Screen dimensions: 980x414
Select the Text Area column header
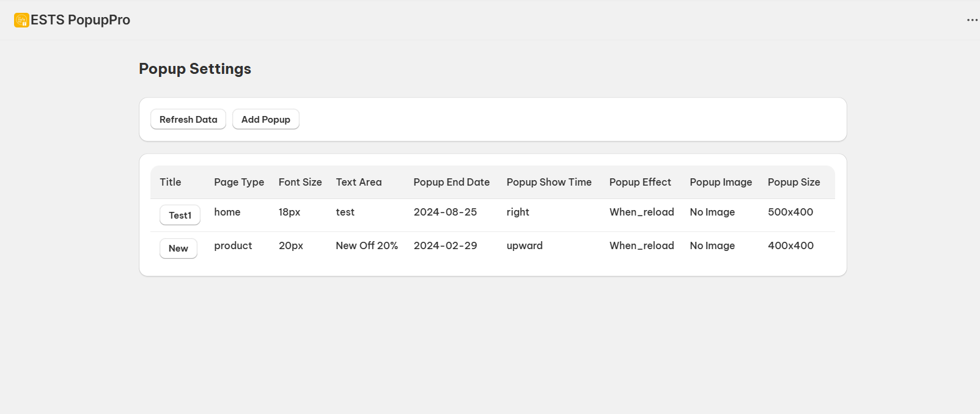click(x=359, y=182)
